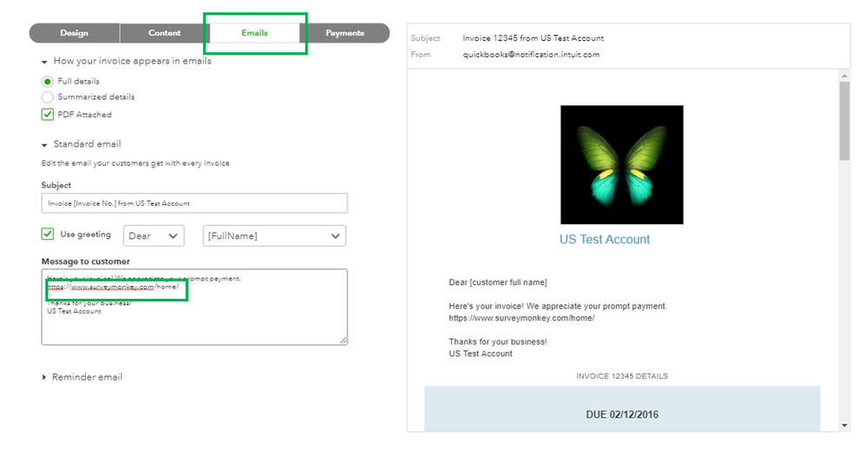Screen dimensions: 868x450
Task: Click the preview scrollbar down arrow
Action: coord(845,426)
